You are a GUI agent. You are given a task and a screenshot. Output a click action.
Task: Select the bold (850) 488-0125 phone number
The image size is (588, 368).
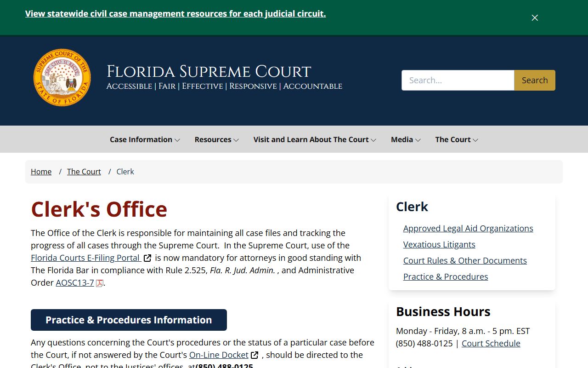224,366
